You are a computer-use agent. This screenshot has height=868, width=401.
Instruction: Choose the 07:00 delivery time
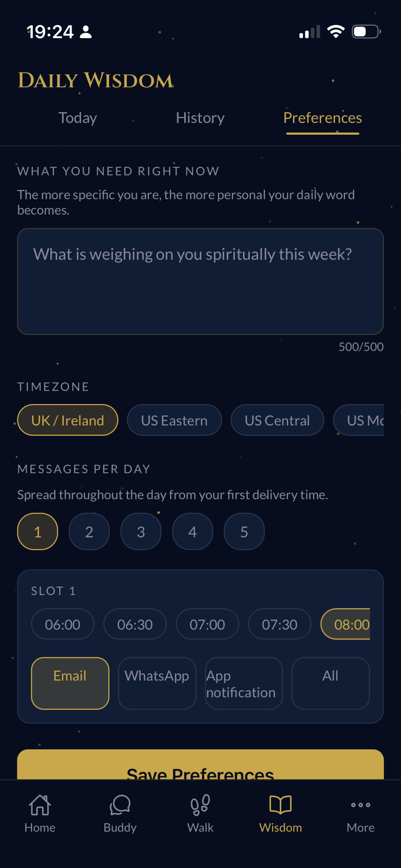(x=207, y=624)
